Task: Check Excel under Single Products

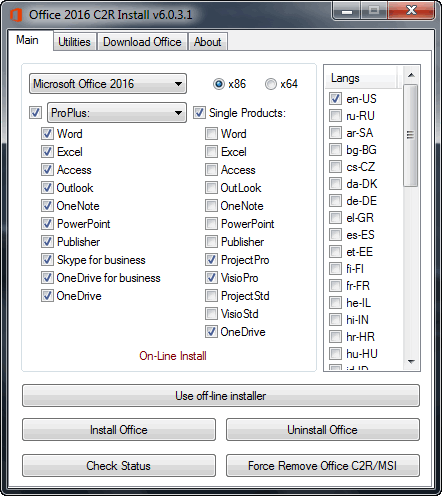Action: [211, 152]
